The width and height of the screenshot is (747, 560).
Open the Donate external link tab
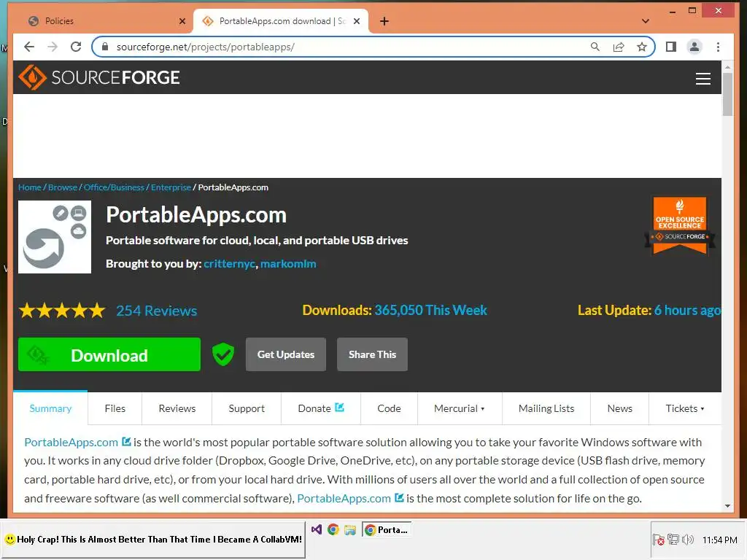tap(321, 408)
